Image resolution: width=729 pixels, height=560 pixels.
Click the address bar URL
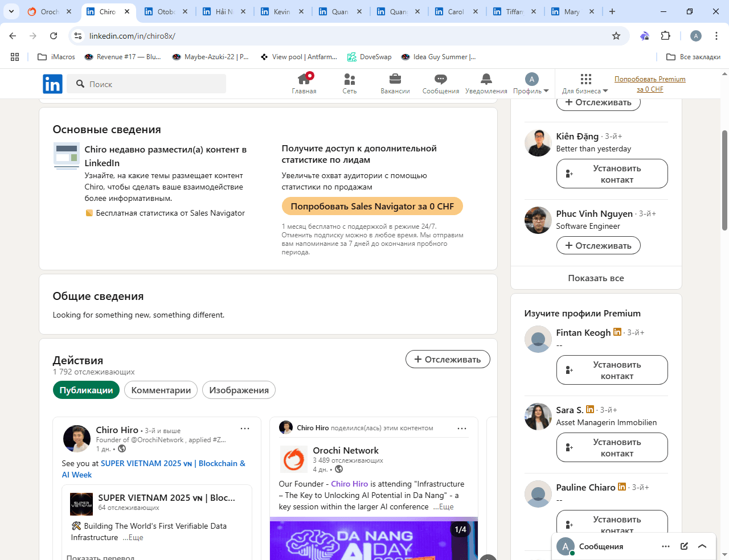pyautogui.click(x=132, y=36)
